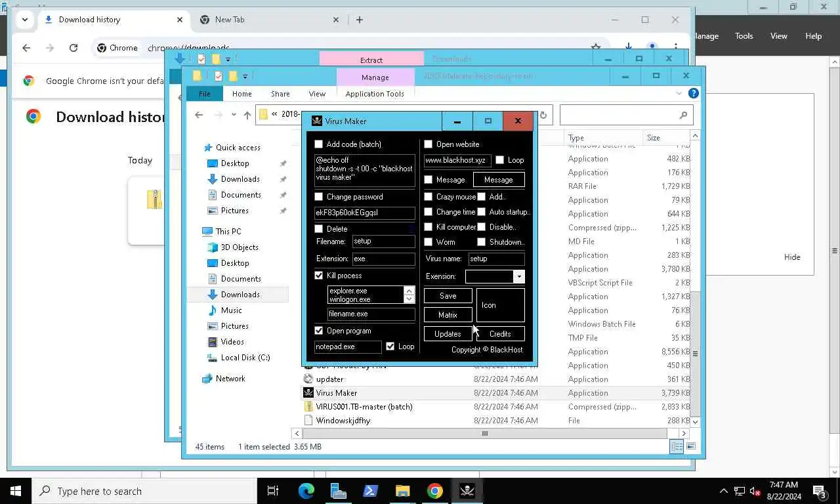The width and height of the screenshot is (840, 504).
Task: Open Chrome from the taskbar
Action: [x=434, y=491]
